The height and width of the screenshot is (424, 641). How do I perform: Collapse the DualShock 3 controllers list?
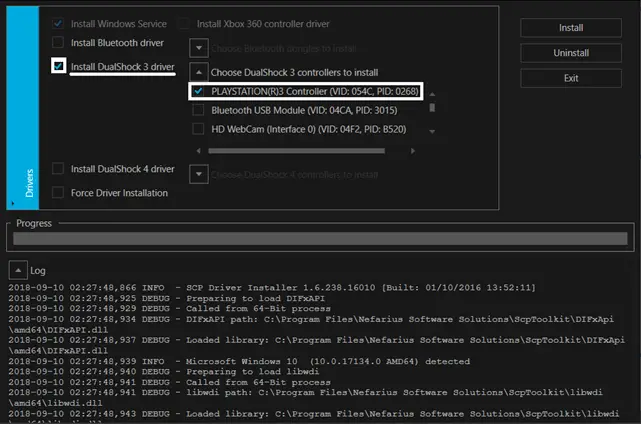coord(199,72)
